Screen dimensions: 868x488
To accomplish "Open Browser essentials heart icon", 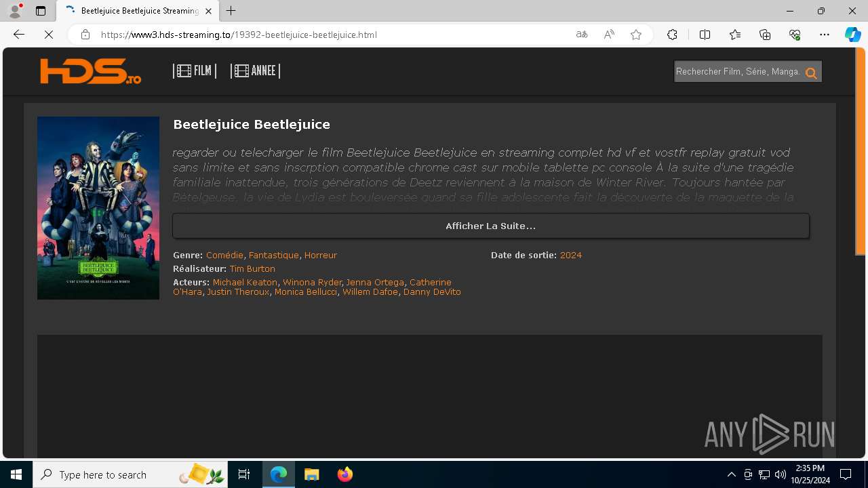I will (x=795, y=35).
